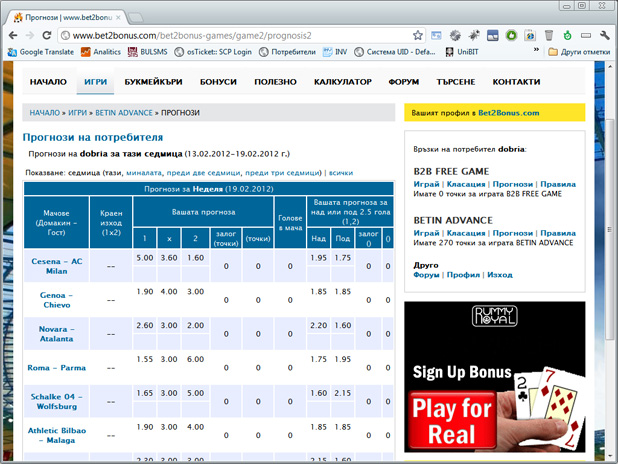Click Прогнози under BETIN ADVANCE
Viewport: 618px width, 464px height.
(x=512, y=233)
